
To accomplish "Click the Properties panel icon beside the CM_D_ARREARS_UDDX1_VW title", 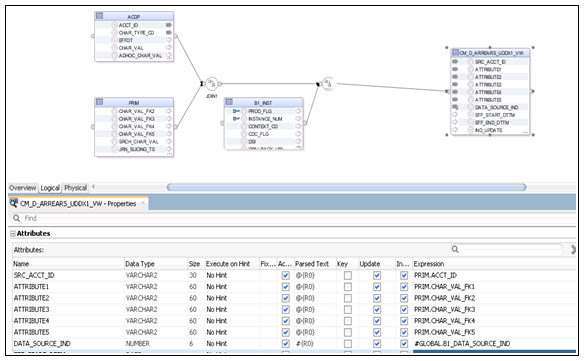I will pyautogui.click(x=14, y=203).
